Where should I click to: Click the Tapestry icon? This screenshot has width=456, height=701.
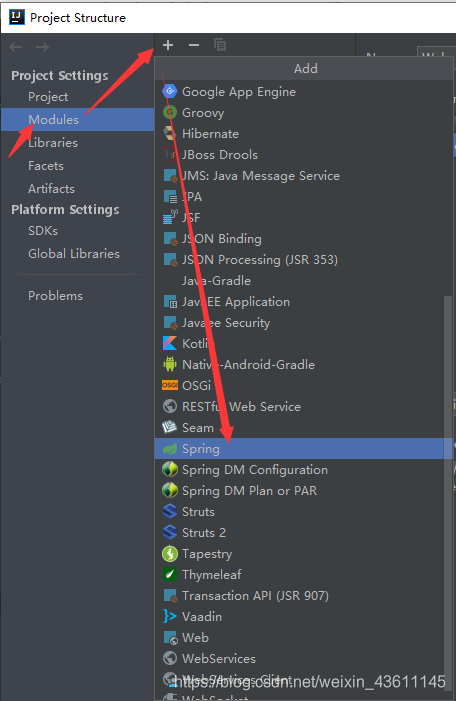[170, 553]
